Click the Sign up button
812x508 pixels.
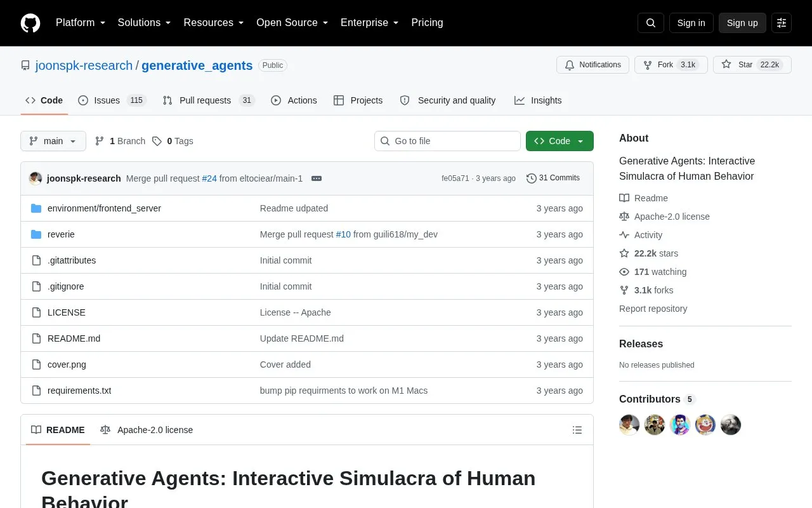(x=742, y=23)
